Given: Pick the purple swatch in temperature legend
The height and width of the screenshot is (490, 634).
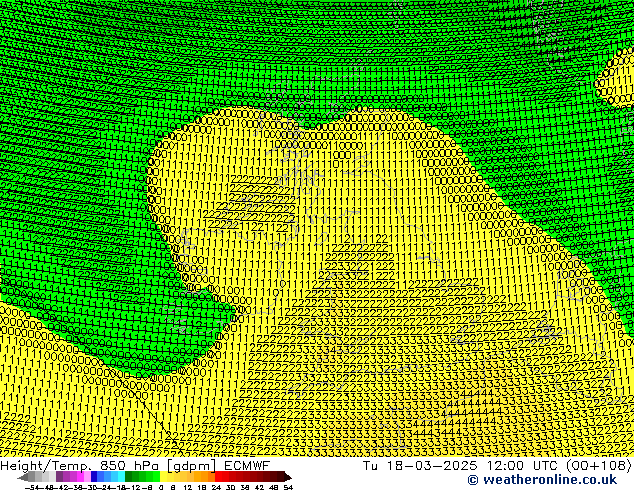Looking at the screenshot, I should click(66, 477).
